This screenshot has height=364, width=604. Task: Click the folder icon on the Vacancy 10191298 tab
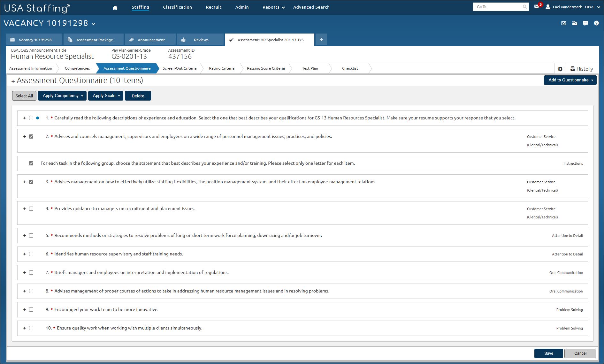(x=12, y=40)
